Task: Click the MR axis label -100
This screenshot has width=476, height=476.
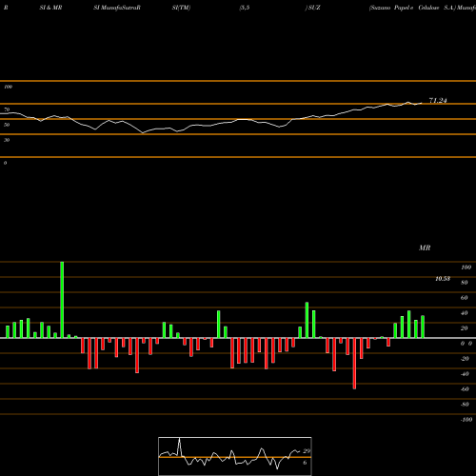Action: [x=466, y=420]
